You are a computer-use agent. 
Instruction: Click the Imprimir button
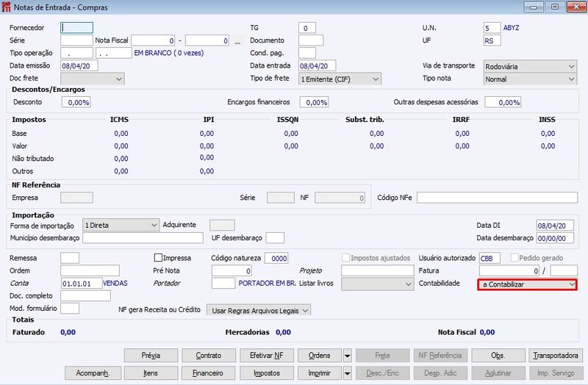320,373
